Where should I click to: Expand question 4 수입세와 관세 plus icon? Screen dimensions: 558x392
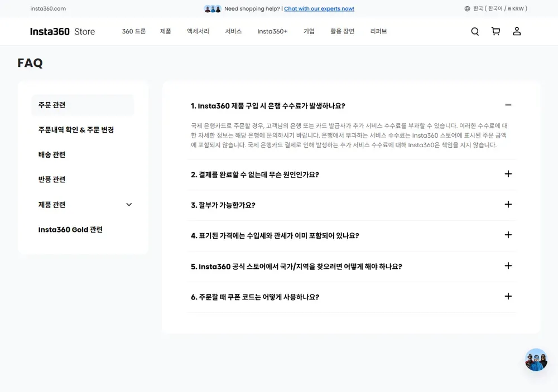(508, 235)
